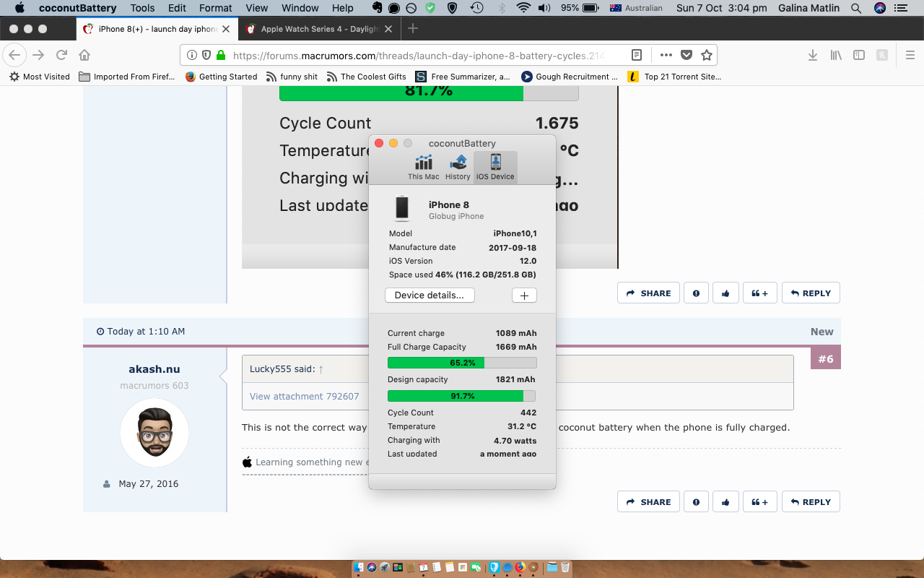This screenshot has height=578, width=924.
Task: Switch to This Mac tab in coconutBattery
Action: pyautogui.click(x=423, y=167)
